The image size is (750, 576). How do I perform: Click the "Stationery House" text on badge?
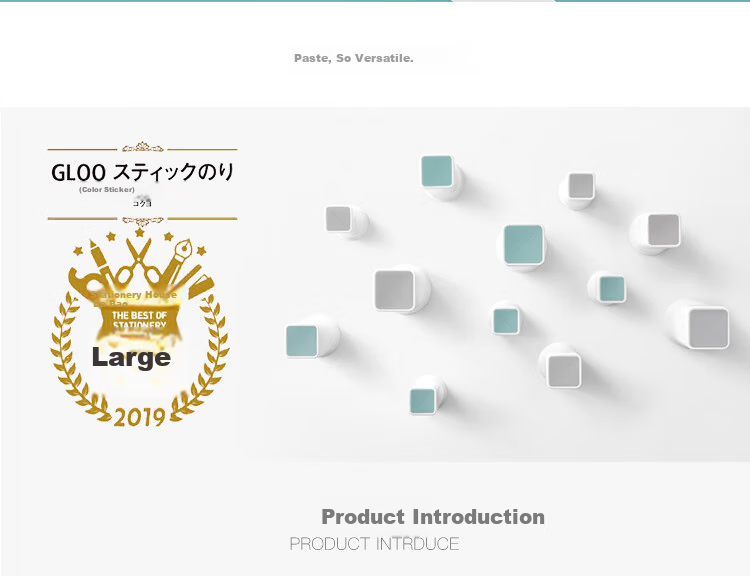point(134,295)
